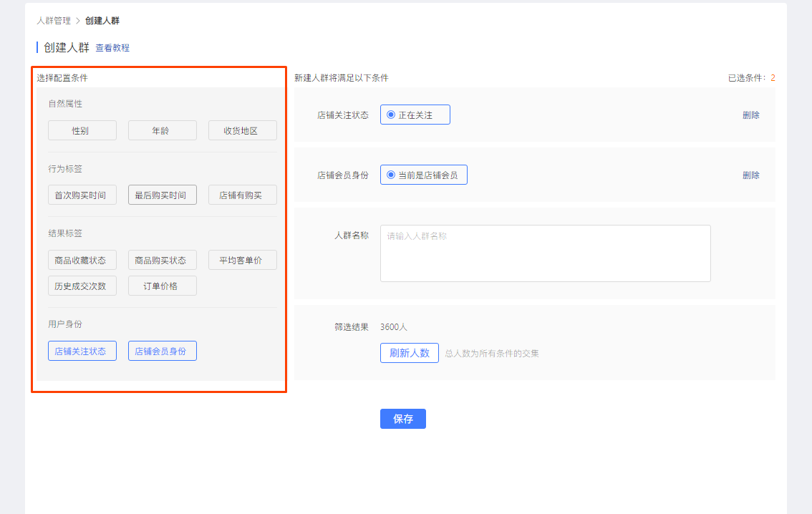
Task: Select the 性别 condition button
Action: click(x=82, y=130)
